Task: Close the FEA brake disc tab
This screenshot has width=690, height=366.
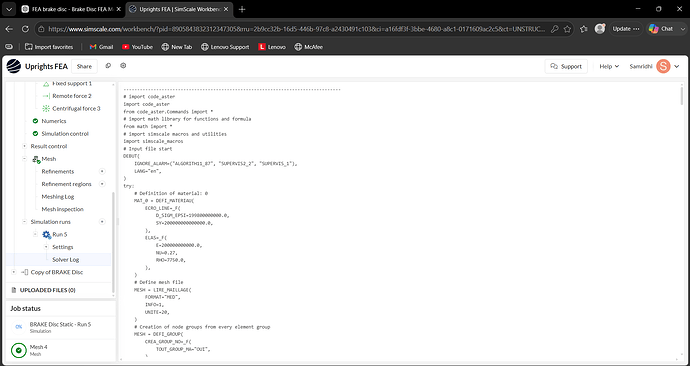Action: 118,9
